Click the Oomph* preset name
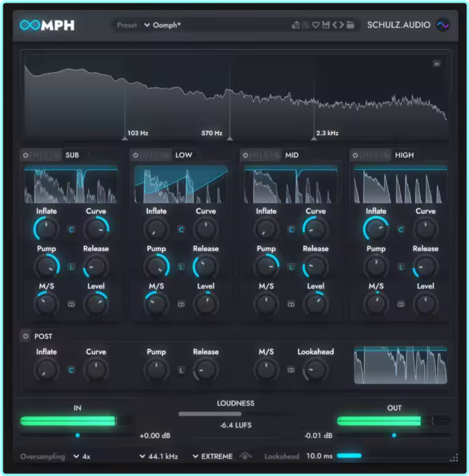Image resolution: width=469 pixels, height=476 pixels. [166, 25]
